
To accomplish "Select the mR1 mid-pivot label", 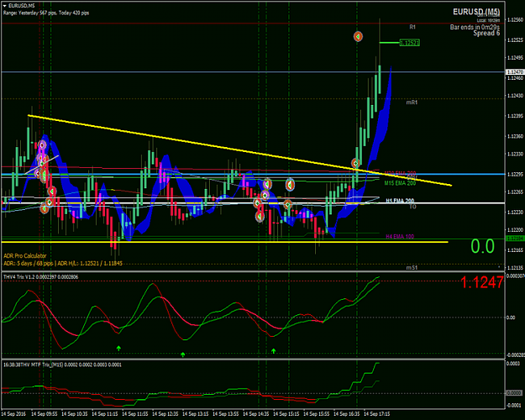I will [x=412, y=102].
